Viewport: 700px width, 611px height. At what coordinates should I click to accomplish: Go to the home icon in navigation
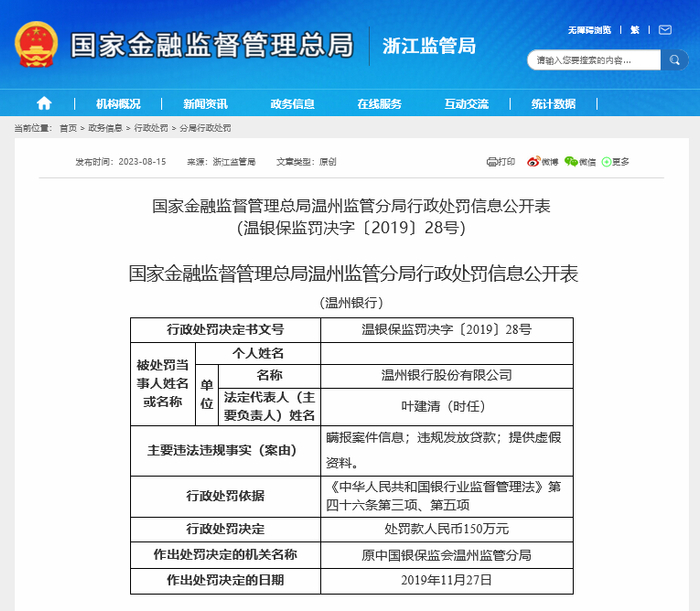tap(44, 104)
